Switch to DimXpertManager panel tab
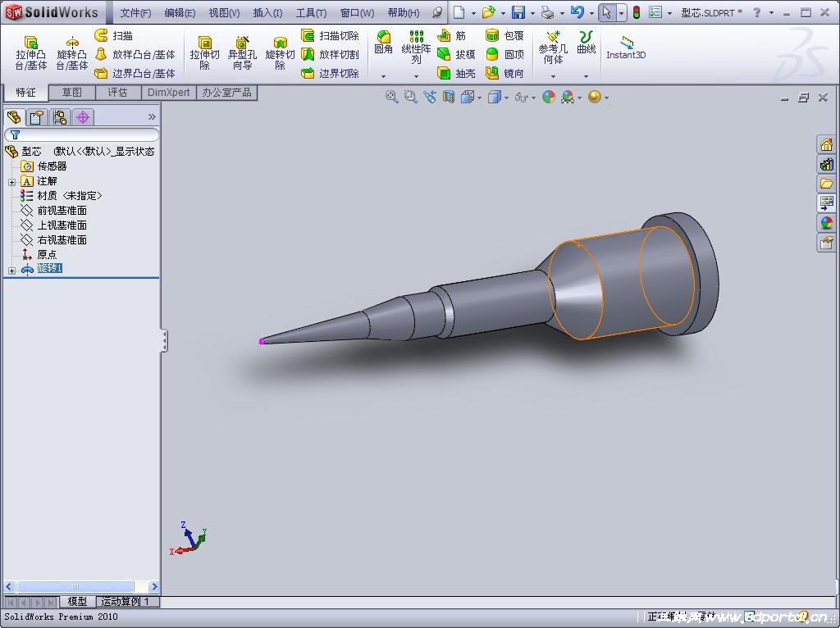 tap(83, 116)
